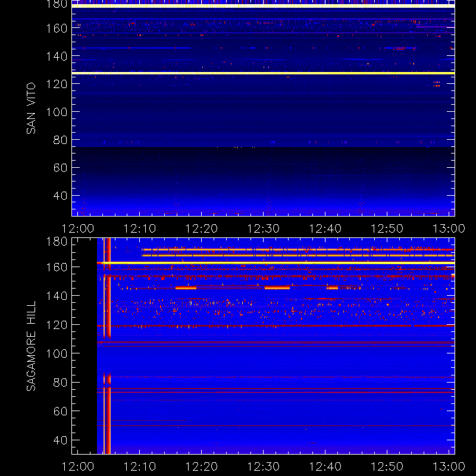This screenshot has width=476, height=476.
Task: Select the 12:00 tick label under SAN VITO plot
Action: coord(78,228)
